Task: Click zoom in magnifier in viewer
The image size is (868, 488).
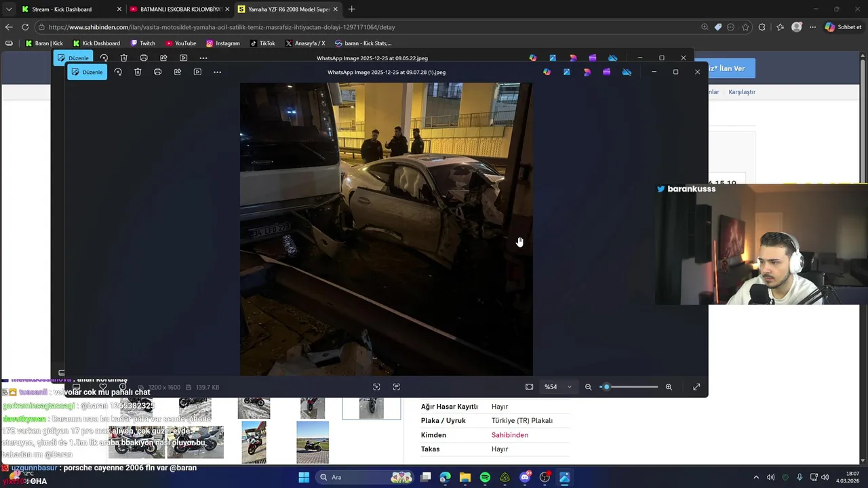Action: (669, 387)
